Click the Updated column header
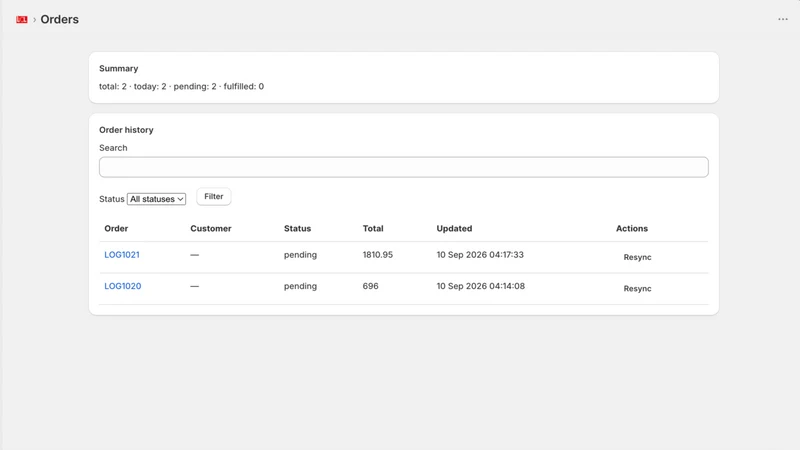The height and width of the screenshot is (450, 800). tap(454, 229)
